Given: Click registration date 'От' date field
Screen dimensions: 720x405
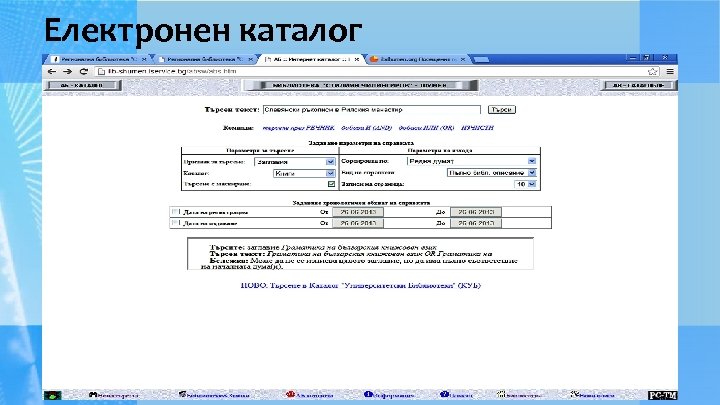Looking at the screenshot, I should (x=358, y=212).
